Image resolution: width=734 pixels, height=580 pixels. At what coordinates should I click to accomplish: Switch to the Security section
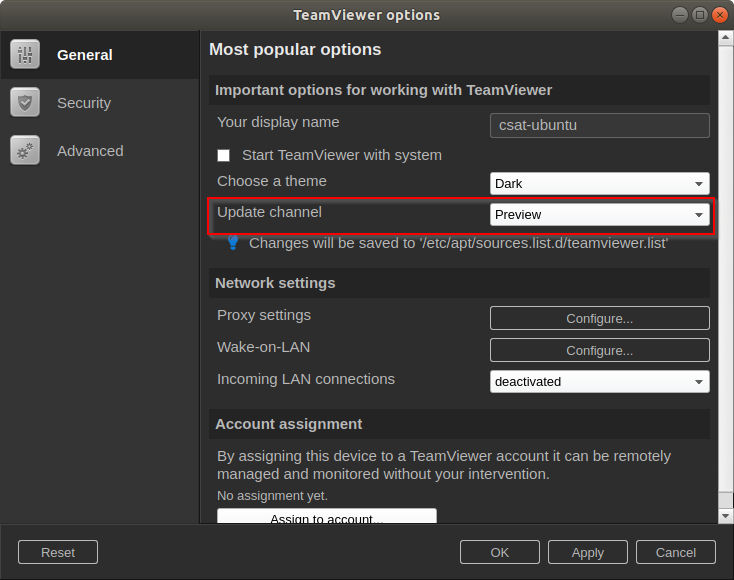point(84,103)
